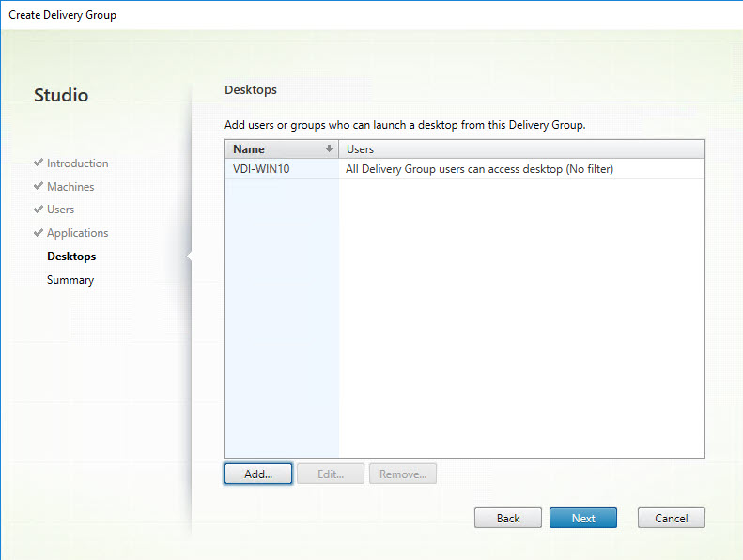Jump to the Applications wizard step
Image resolution: width=743 pixels, height=560 pixels.
pos(77,233)
